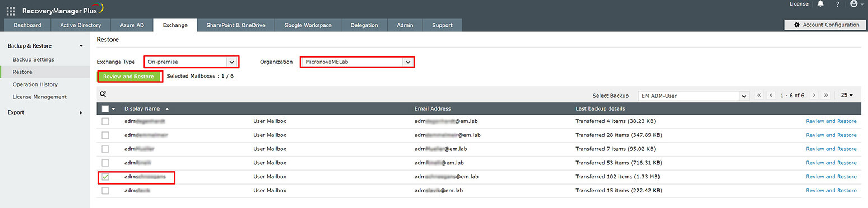The width and height of the screenshot is (868, 208).
Task: Open the Exchange Type dropdown
Action: pos(192,62)
